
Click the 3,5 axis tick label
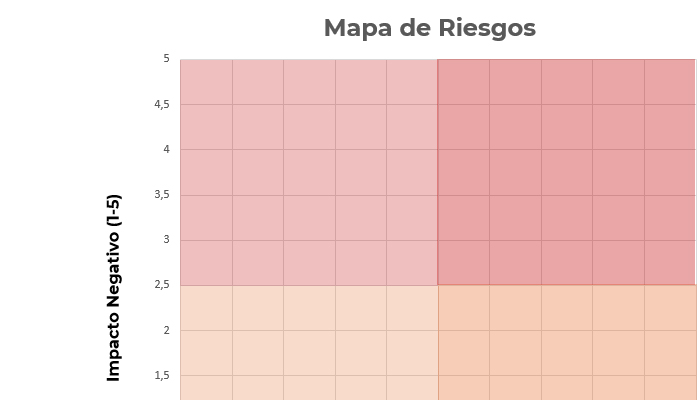(x=162, y=195)
